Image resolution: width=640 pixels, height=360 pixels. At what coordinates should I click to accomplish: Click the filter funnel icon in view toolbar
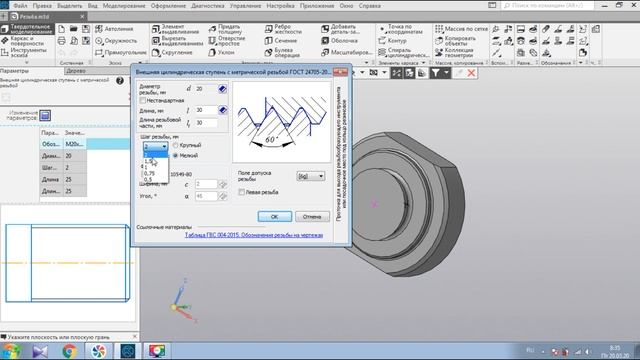coord(436,73)
